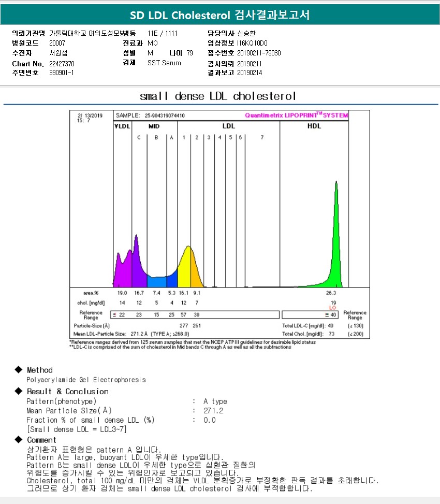This screenshot has width=440, height=504.
Task: Select reference limit '(≤ 130)'
Action: click(356, 326)
